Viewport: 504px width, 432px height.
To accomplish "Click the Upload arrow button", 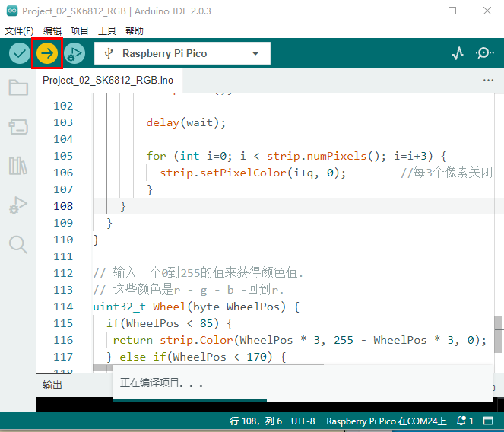I will 47,53.
